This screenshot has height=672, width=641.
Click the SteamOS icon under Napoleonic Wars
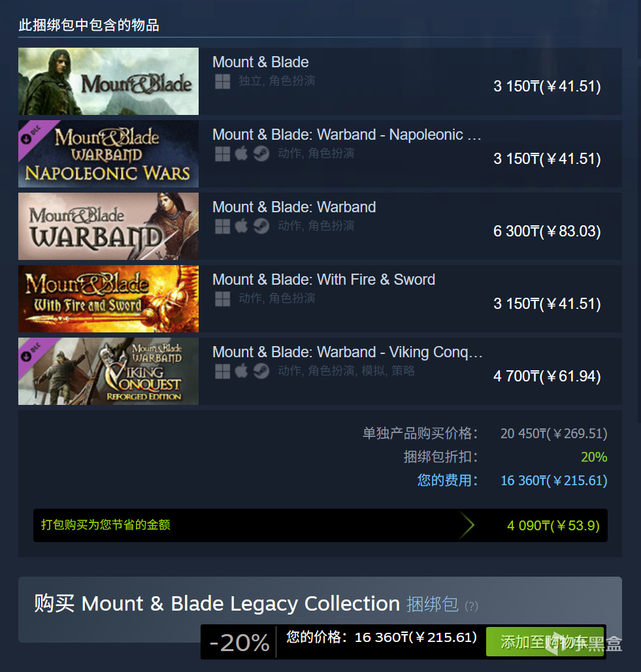[261, 153]
